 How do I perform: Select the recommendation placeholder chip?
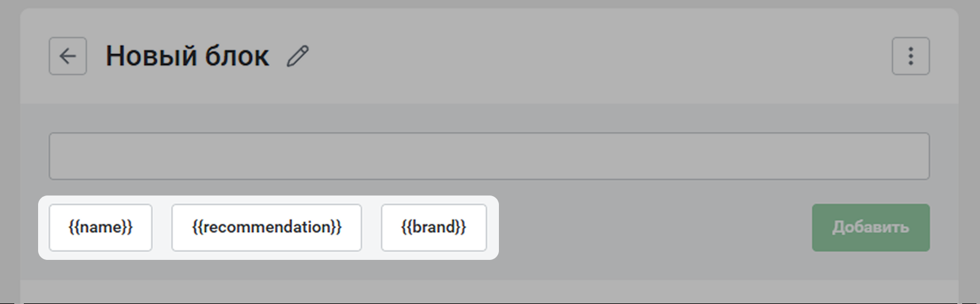point(266,228)
